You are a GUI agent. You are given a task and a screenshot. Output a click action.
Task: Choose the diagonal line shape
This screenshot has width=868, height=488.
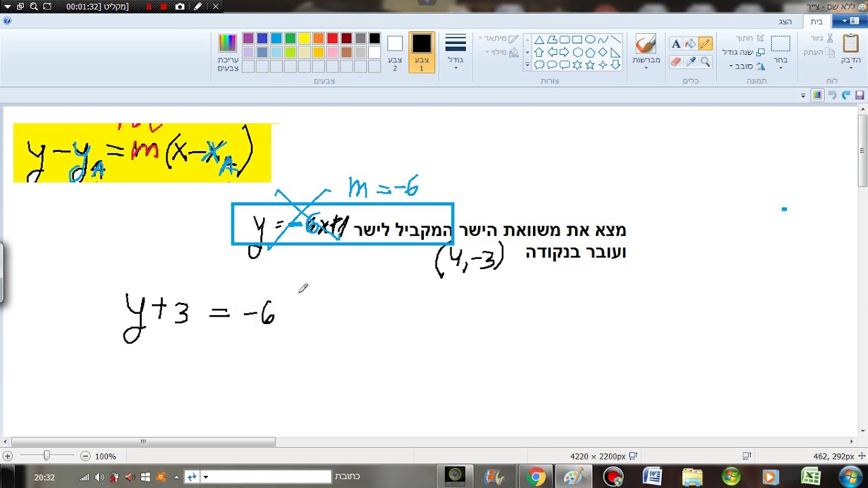(616, 40)
